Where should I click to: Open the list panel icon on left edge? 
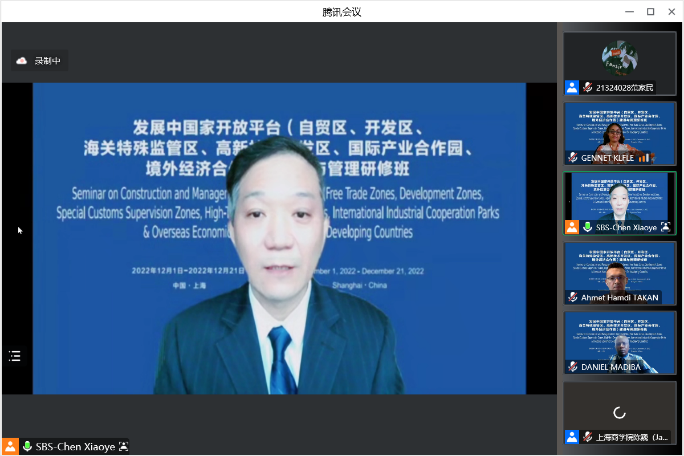pos(15,356)
